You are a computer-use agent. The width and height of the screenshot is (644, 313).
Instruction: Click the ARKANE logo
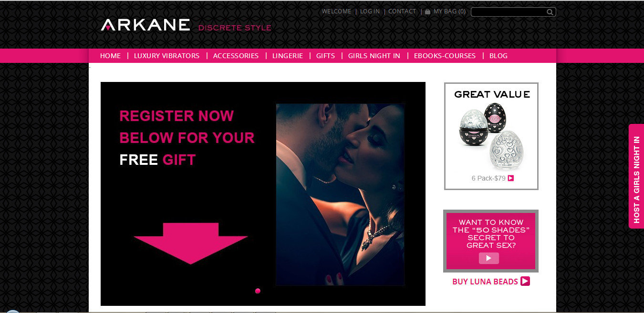click(x=145, y=25)
